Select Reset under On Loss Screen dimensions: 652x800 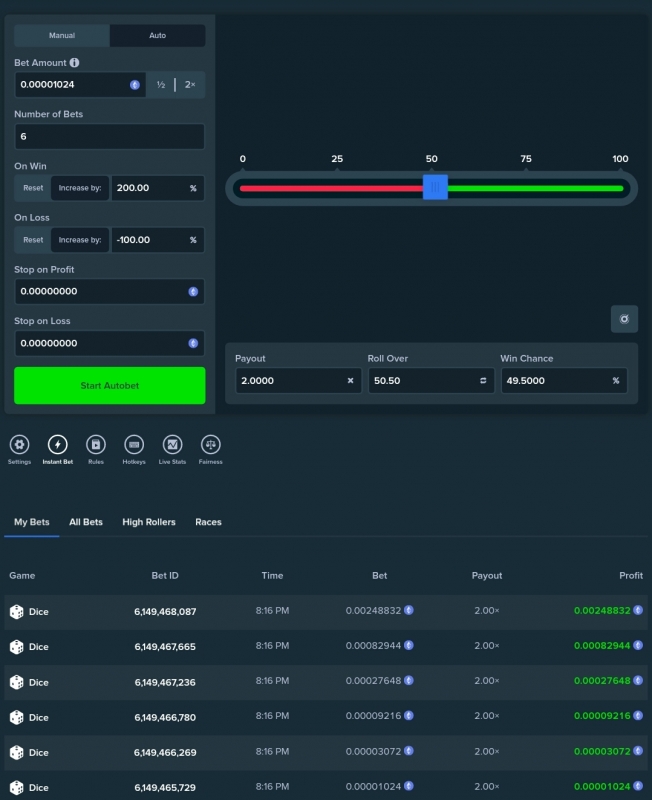[33, 240]
